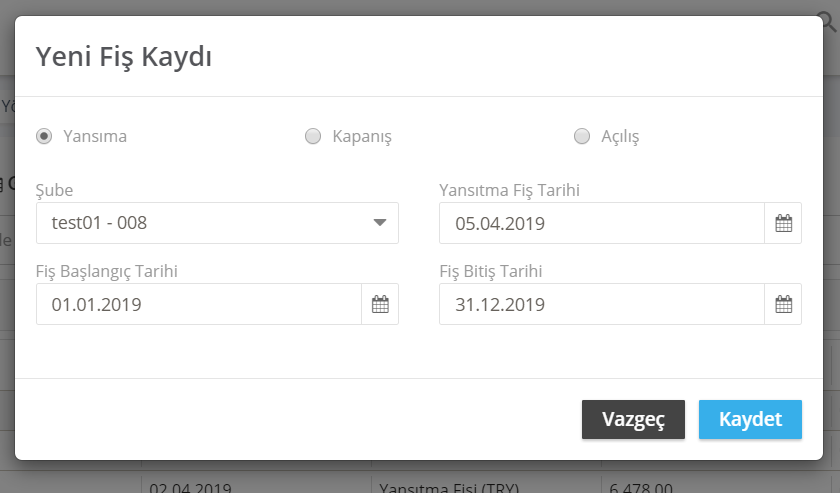Open calendar picker for Yansıtma Fiş Tarihi
Screen dimensions: 840x493
tap(783, 223)
